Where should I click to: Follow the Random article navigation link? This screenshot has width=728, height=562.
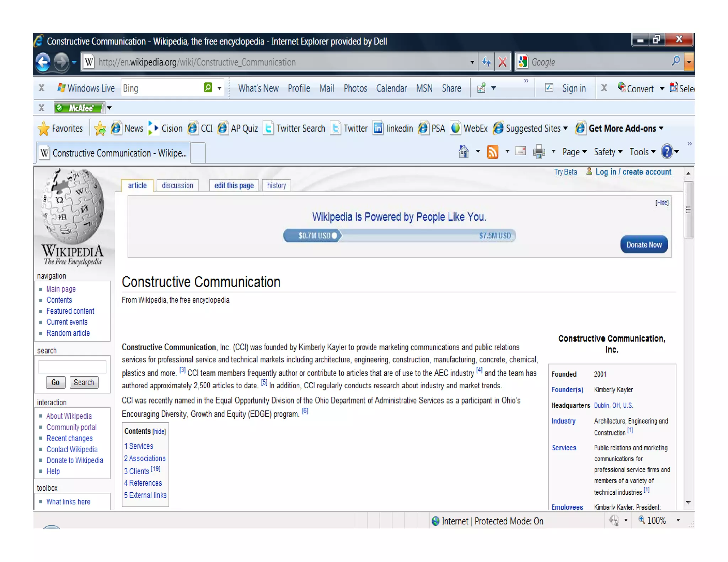coord(68,333)
